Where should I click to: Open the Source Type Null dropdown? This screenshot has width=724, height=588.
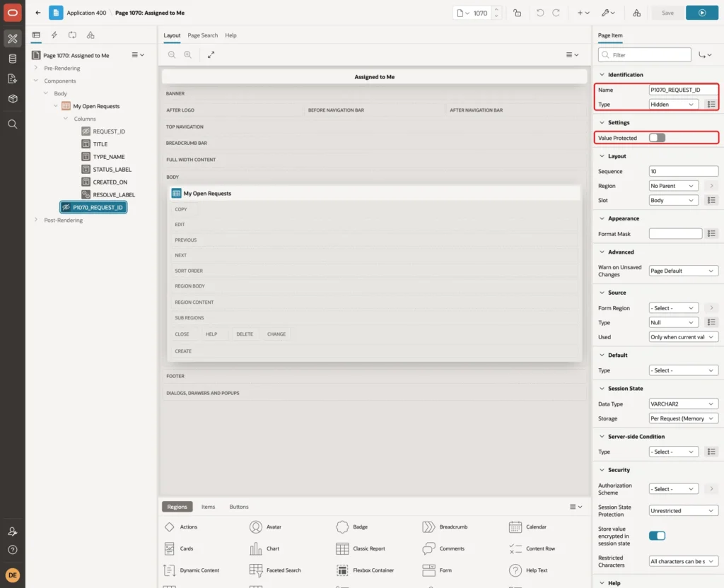[673, 322]
